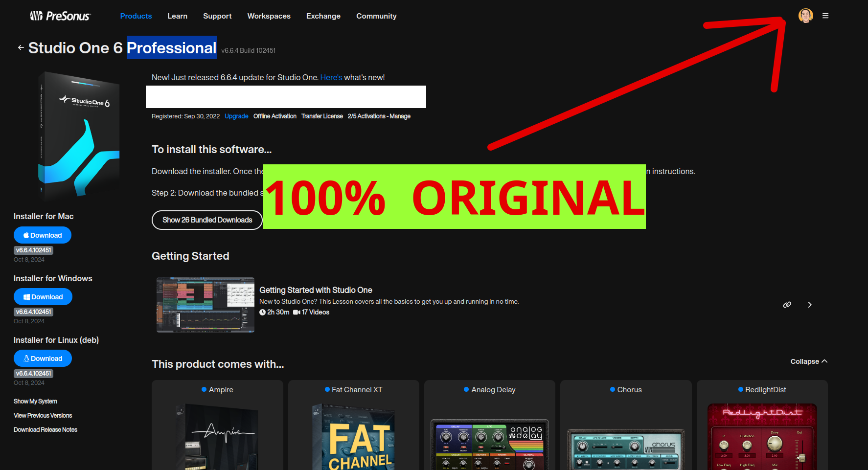Open the Chorus product card
This screenshot has width=868, height=470.
(x=626, y=425)
